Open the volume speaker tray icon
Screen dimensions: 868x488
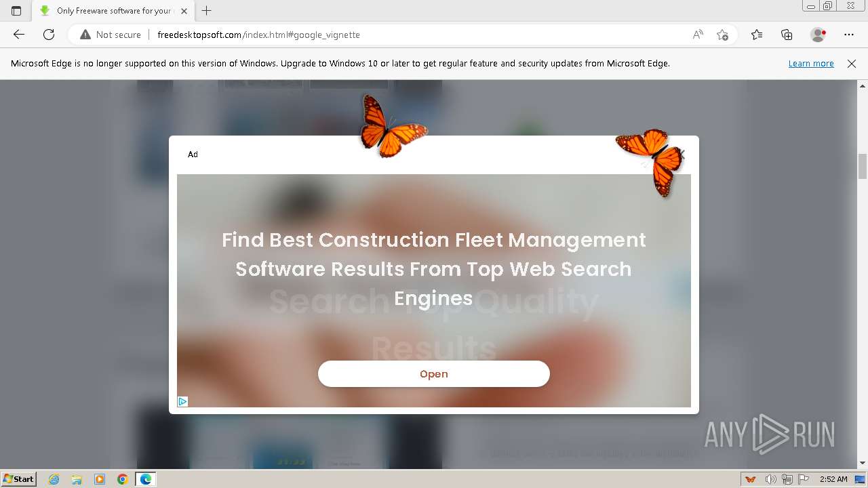(x=771, y=479)
